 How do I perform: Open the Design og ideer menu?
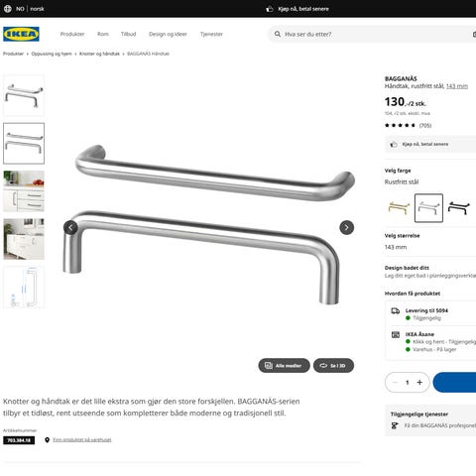(x=168, y=34)
